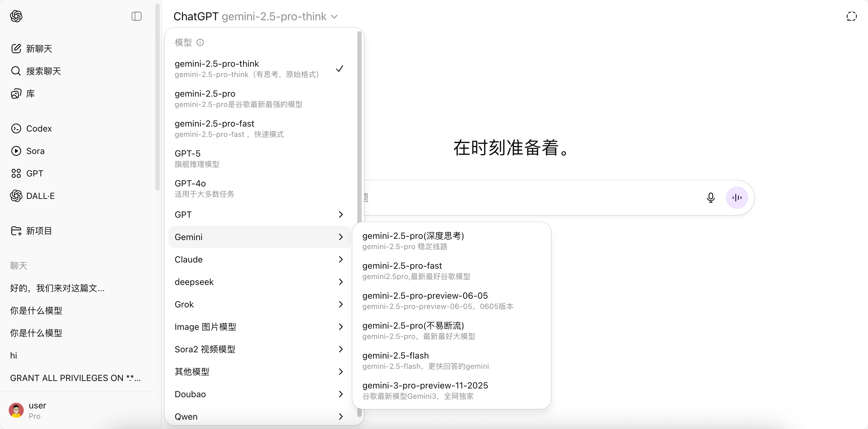The height and width of the screenshot is (429, 868).
Task: Click the model menu vertical scrollbar
Action: tap(359, 135)
